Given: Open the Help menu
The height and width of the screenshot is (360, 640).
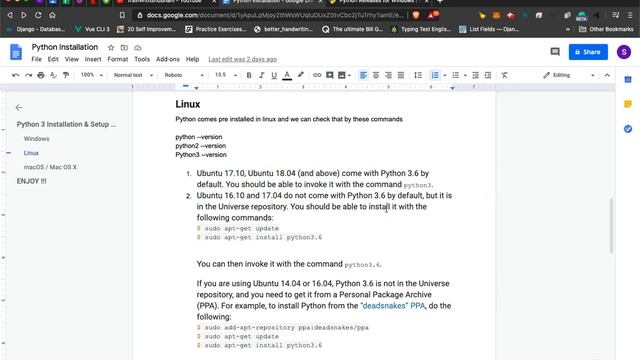Looking at the screenshot, I should pos(192,59).
